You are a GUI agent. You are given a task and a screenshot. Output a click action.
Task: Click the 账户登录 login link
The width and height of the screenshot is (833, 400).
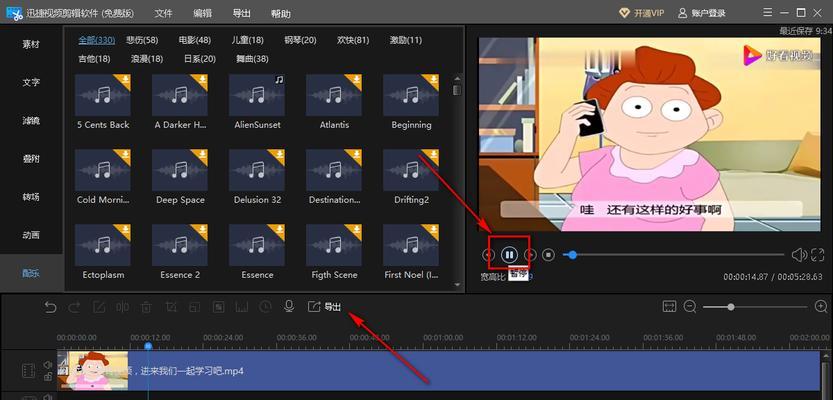[x=702, y=13]
